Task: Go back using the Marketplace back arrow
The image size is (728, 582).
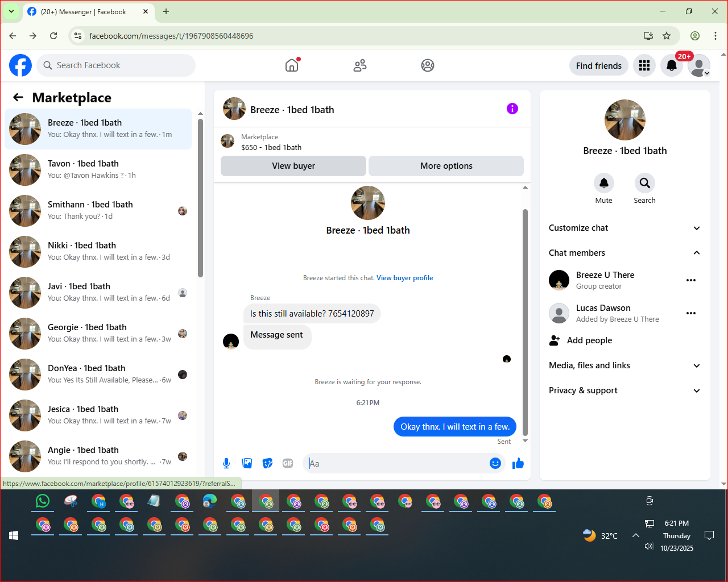Action: tap(18, 97)
